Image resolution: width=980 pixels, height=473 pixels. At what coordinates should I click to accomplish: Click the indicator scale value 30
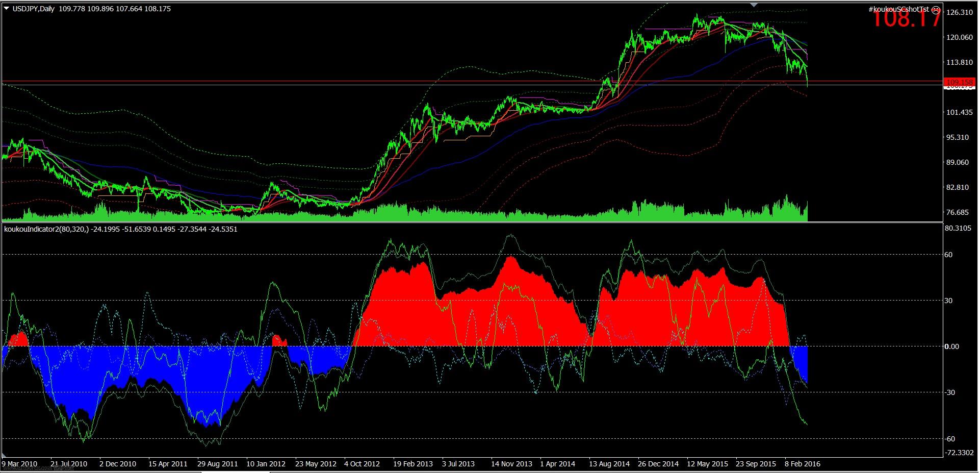[949, 301]
